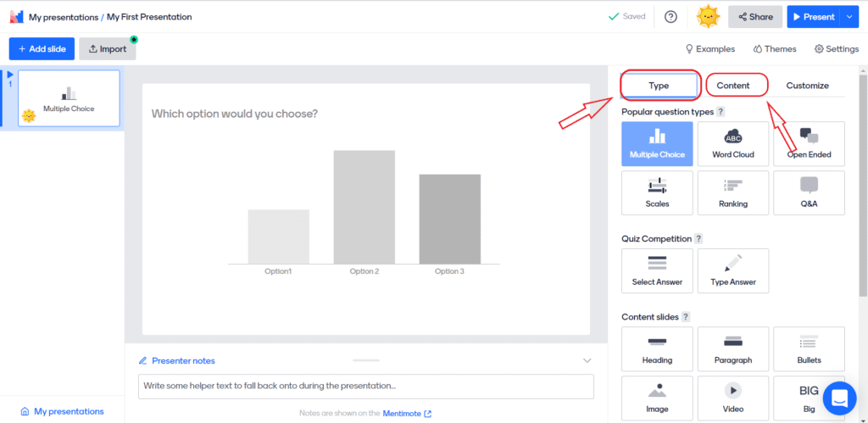Screen dimensions: 868x423
Task: Pick the Scales question type
Action: 657,192
